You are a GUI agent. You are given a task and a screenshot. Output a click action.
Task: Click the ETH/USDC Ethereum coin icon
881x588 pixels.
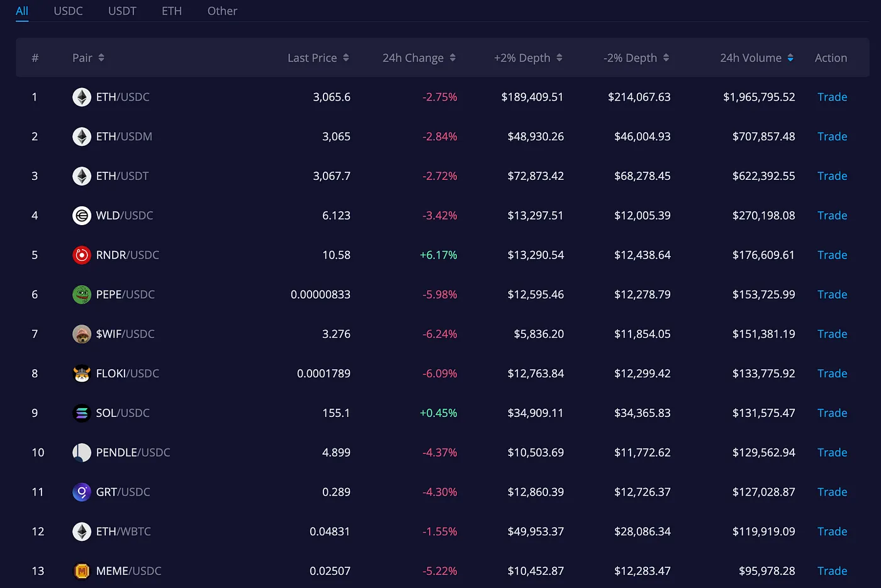(x=82, y=97)
